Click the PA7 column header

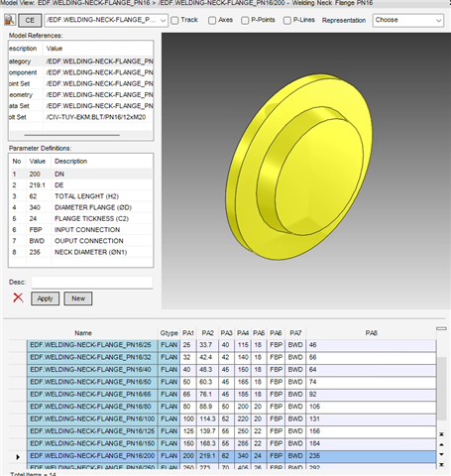click(x=295, y=333)
